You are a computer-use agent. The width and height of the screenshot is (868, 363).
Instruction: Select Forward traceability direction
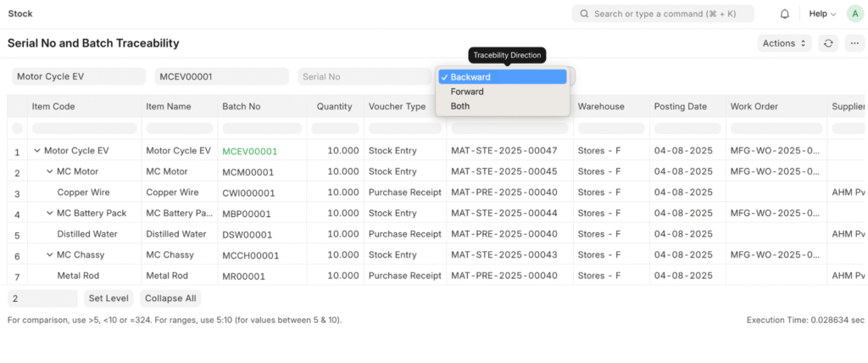(x=467, y=92)
